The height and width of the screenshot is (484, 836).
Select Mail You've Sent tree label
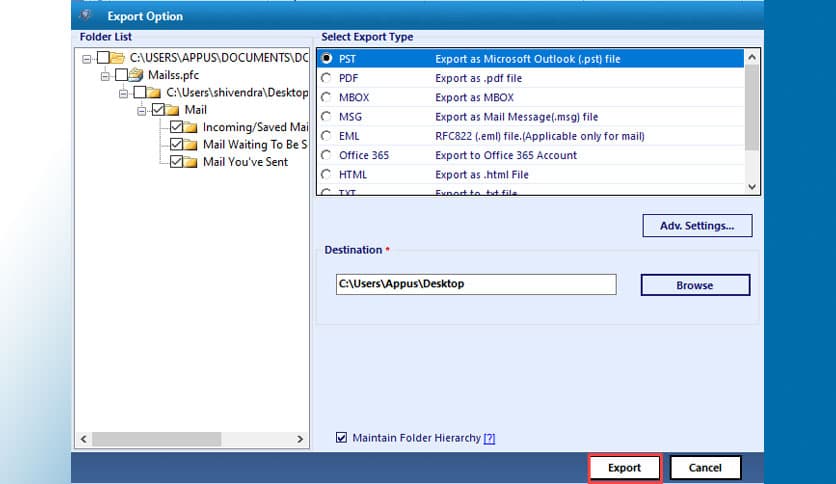tap(245, 162)
